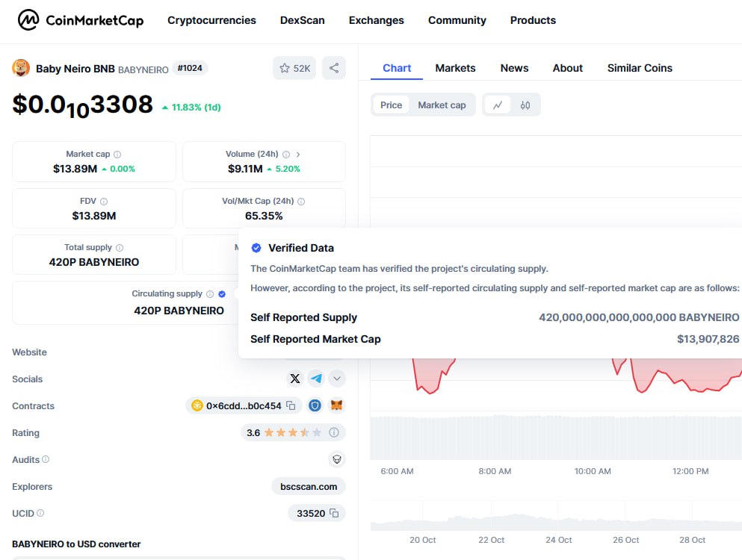Viewport: 742px width, 560px height.
Task: Open the bscscan.com explorer link
Action: click(x=308, y=486)
